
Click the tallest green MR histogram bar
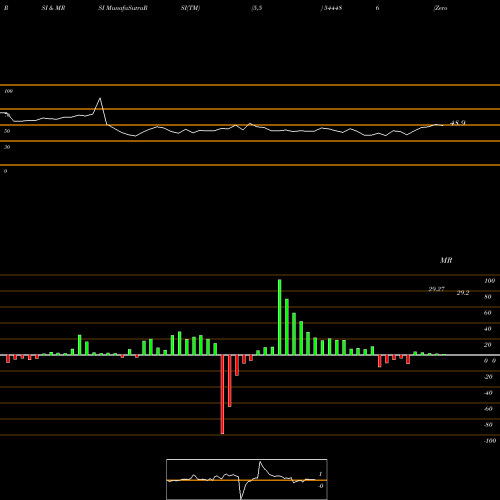coord(279,317)
